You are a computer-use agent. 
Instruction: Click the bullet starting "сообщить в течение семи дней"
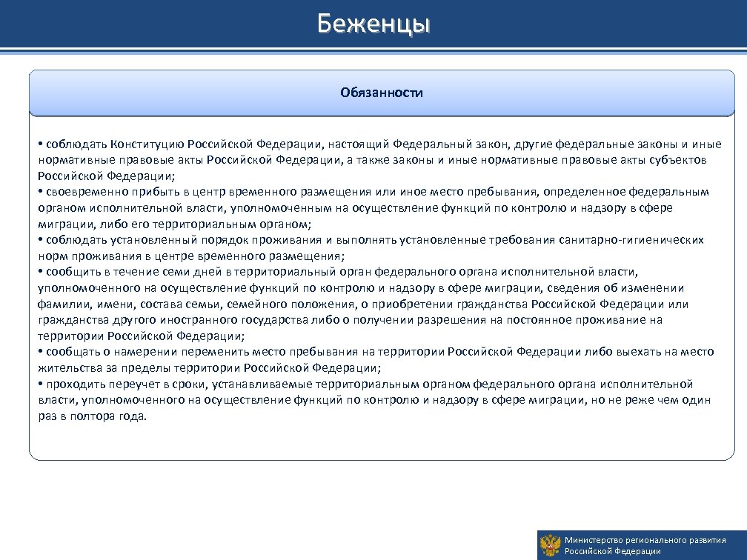pos(363,304)
